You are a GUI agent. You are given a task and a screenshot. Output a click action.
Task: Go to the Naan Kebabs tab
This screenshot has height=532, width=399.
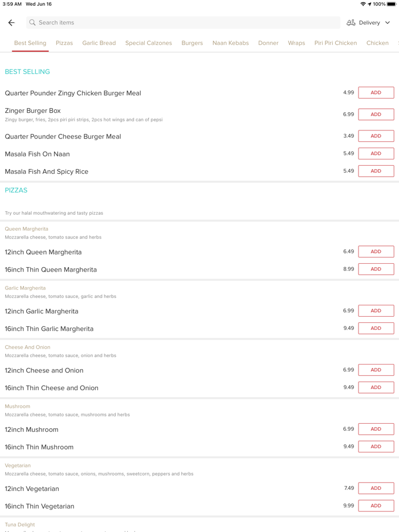231,43
